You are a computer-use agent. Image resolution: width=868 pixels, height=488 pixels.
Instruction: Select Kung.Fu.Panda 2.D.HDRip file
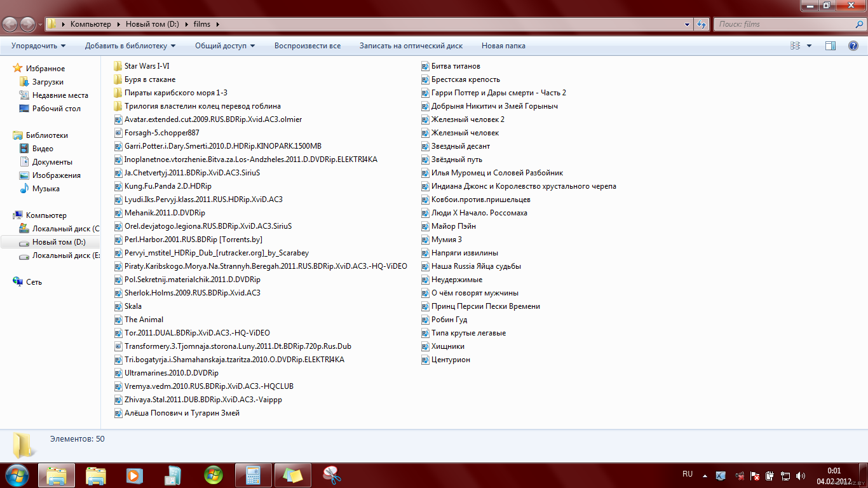pyautogui.click(x=163, y=186)
